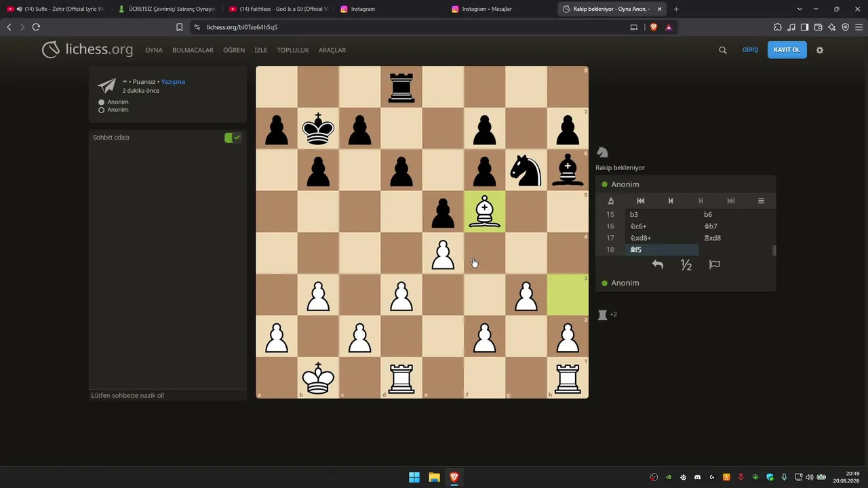Select the white king on b1

pos(318,378)
